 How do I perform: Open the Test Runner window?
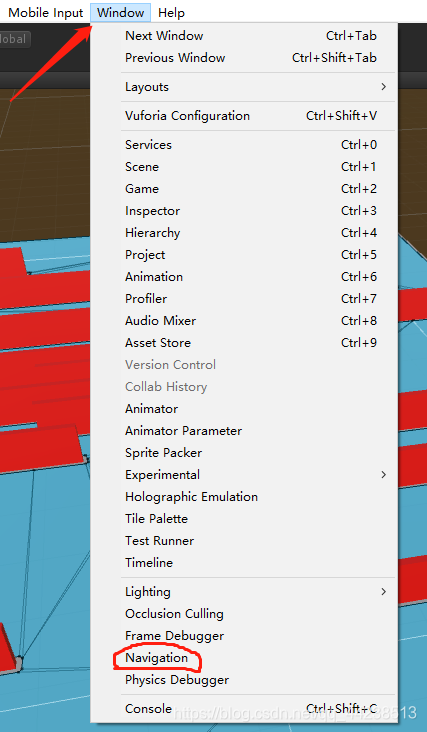coord(244,541)
